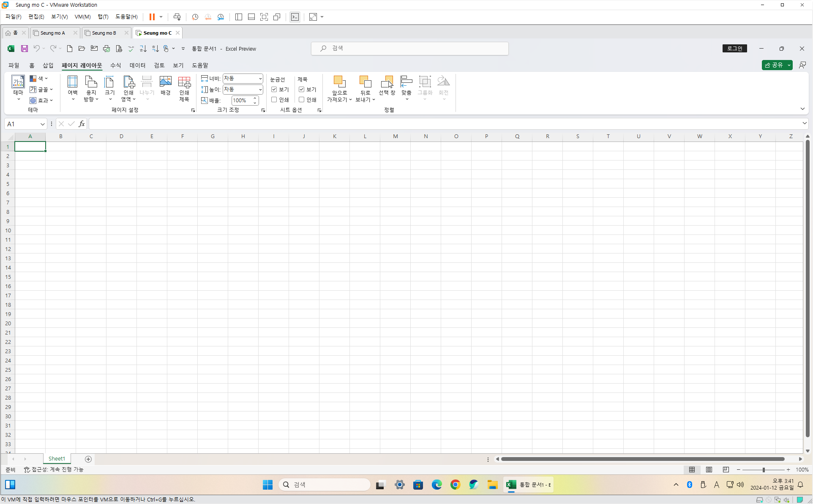Switch to the Formulas (수식) ribbon tab

[x=115, y=65]
